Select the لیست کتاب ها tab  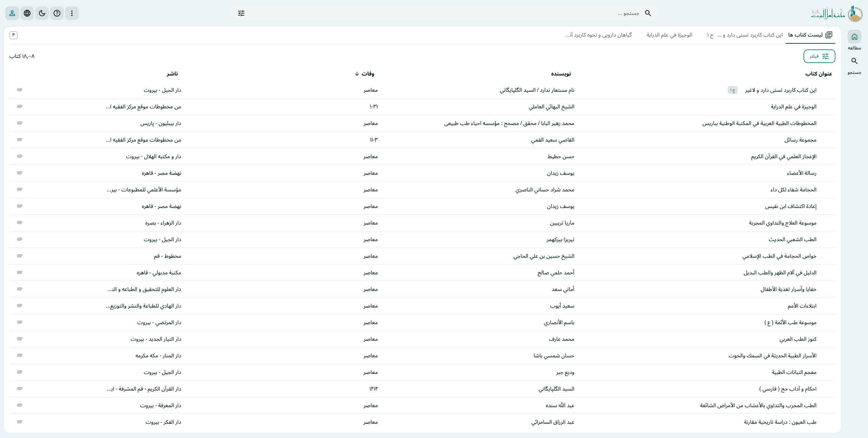(810, 35)
